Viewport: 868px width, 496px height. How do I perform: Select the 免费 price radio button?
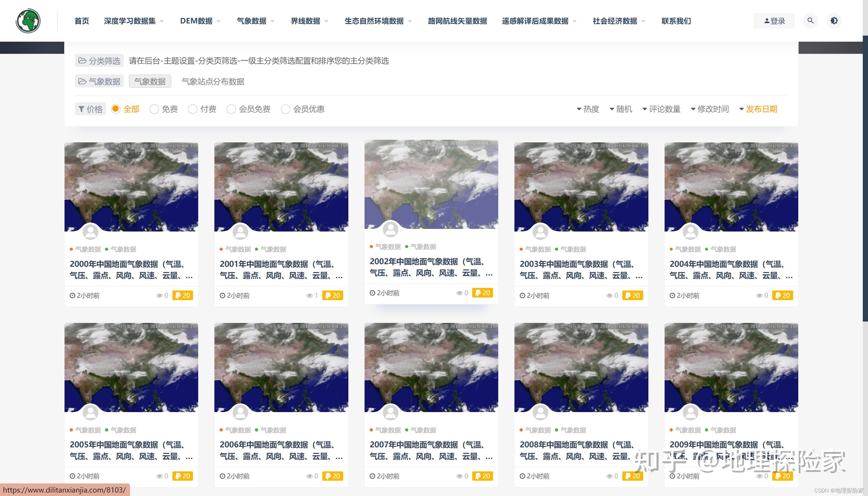[154, 109]
